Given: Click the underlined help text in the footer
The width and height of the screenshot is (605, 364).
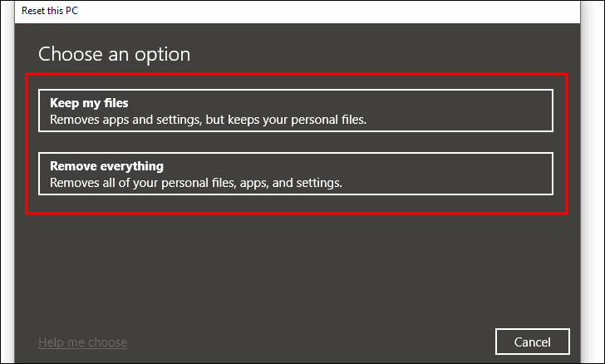Looking at the screenshot, I should [x=82, y=342].
